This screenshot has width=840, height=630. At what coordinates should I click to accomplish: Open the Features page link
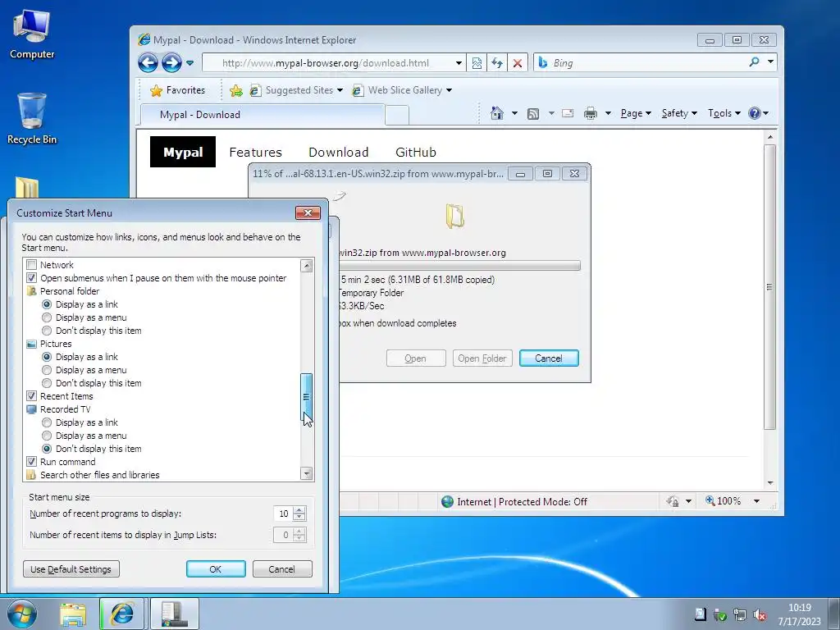(x=256, y=152)
